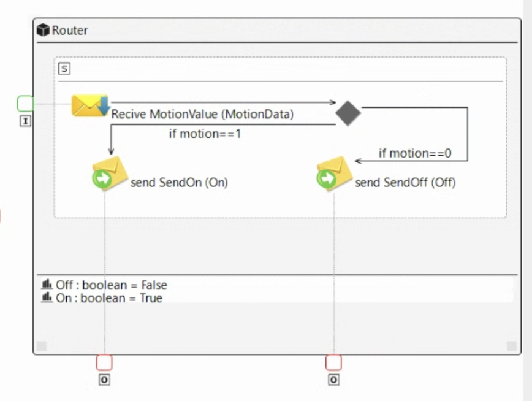This screenshot has height=401, width=532.
Task: Select the state marker S box
Action: [64, 69]
